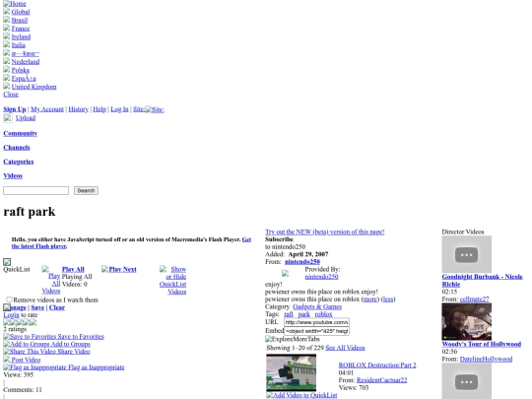This screenshot has height=399, width=532.
Task: Go to the Videos section
Action: [13, 175]
